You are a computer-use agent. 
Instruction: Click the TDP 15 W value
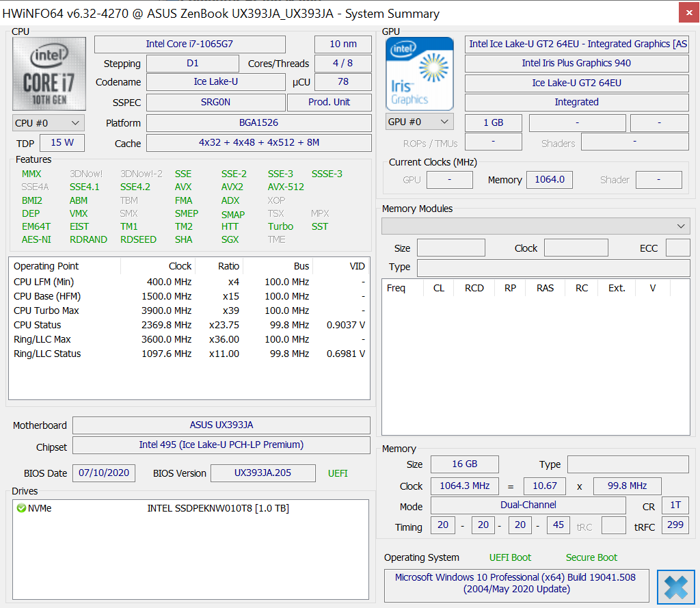pos(62,142)
